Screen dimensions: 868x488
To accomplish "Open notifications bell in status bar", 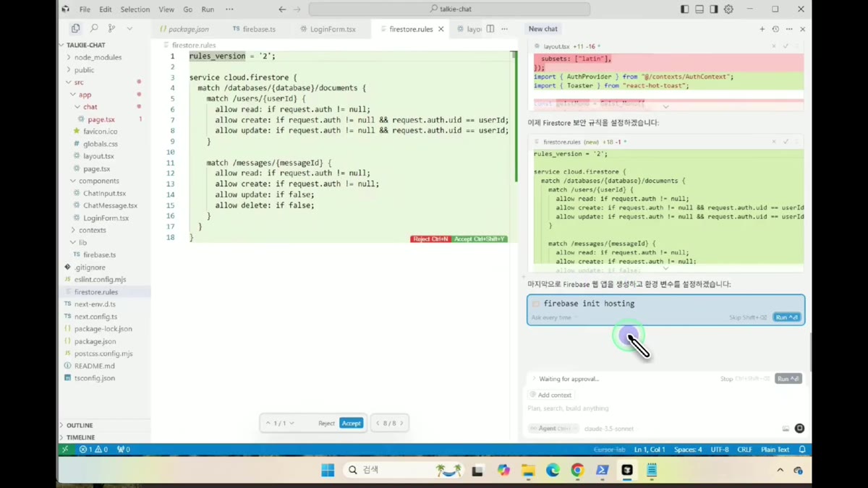I will [x=802, y=450].
